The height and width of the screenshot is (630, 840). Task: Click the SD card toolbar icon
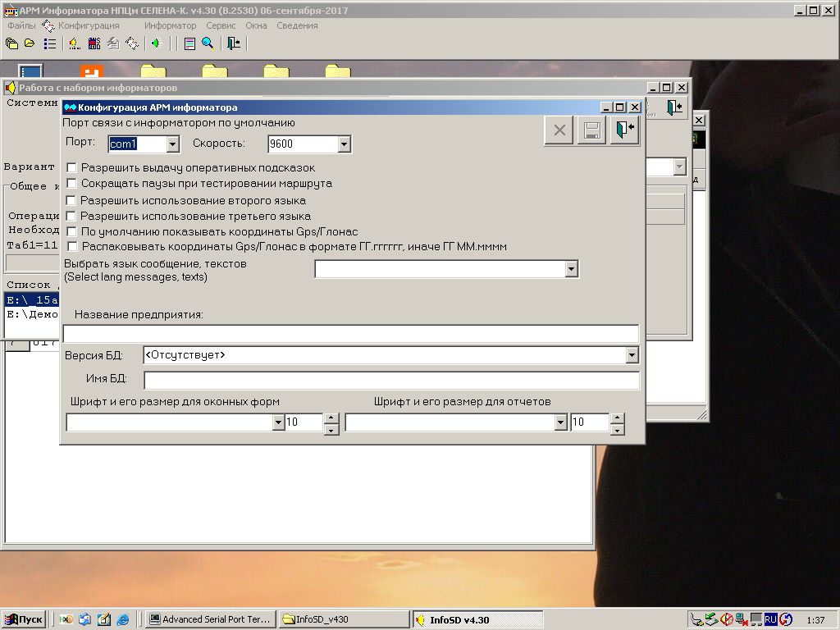pos(94,43)
